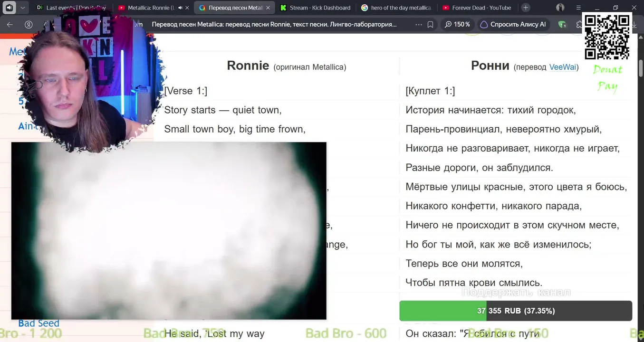Click the address bar page title
644x342 pixels.
[x=274, y=24]
